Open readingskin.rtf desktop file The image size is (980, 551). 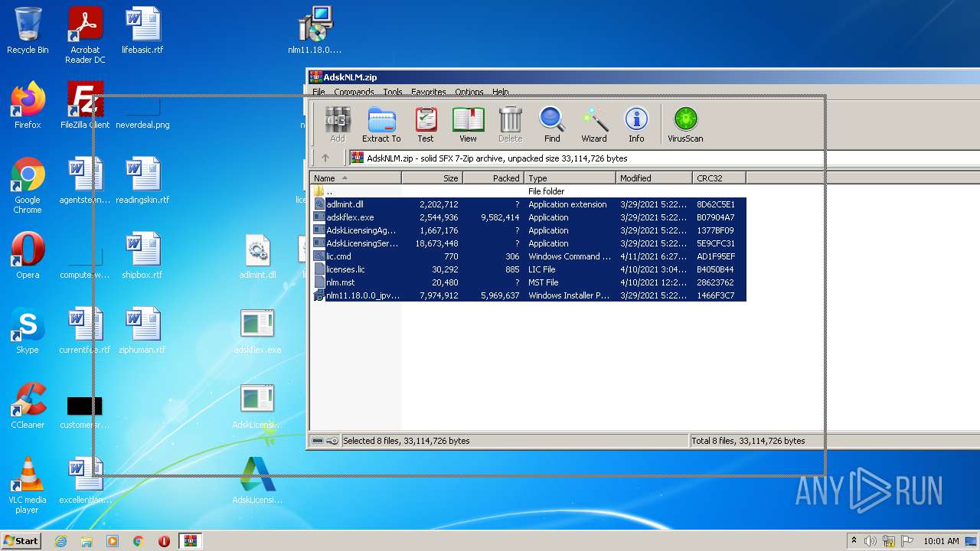[x=142, y=181]
